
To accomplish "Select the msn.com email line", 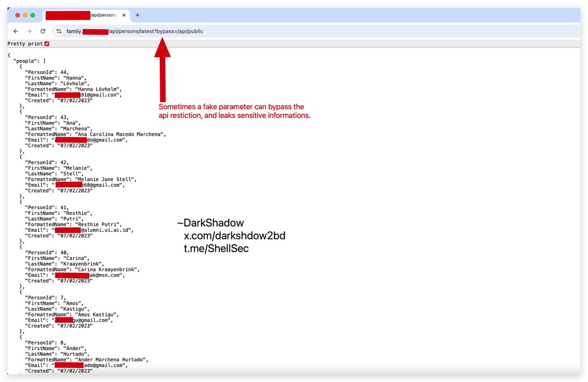I will tap(74, 275).
